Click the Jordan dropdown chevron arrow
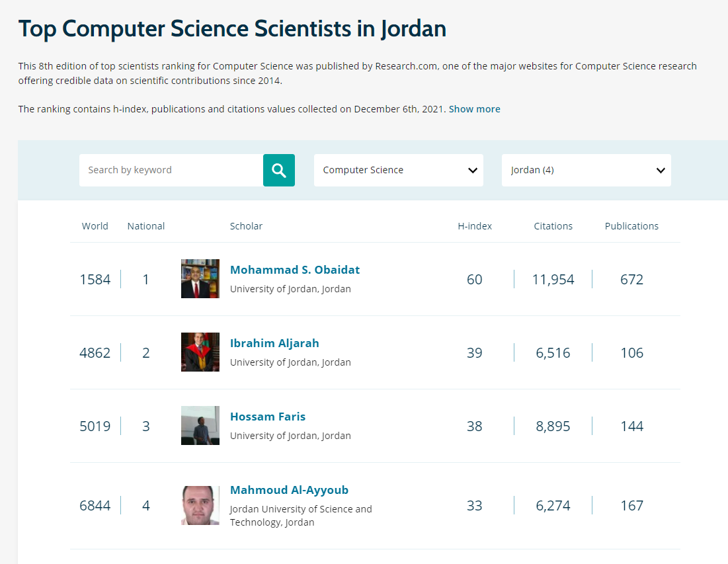This screenshot has width=728, height=564. (661, 171)
